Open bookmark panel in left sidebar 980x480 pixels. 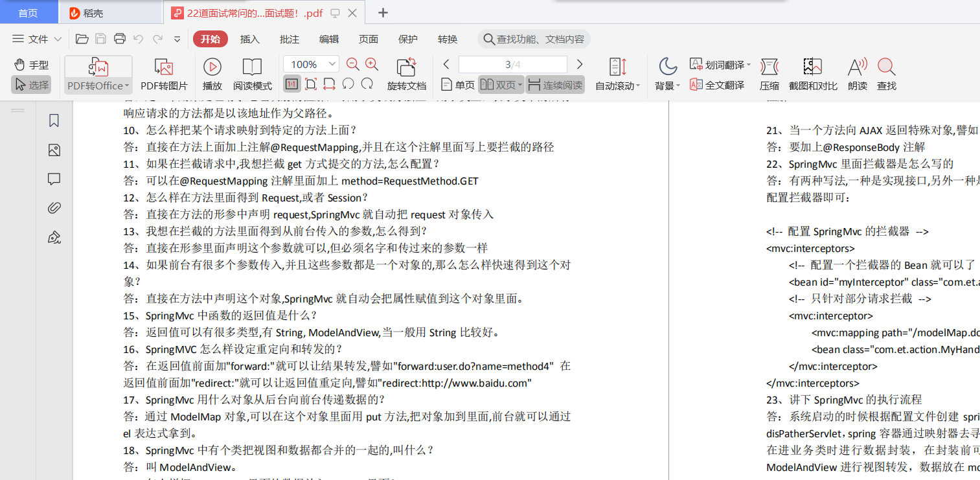(x=54, y=120)
